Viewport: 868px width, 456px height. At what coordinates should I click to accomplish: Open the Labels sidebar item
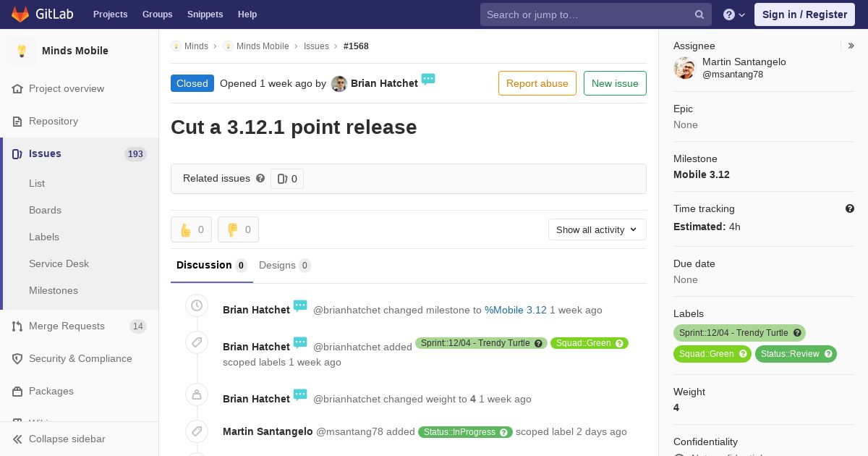[44, 237]
